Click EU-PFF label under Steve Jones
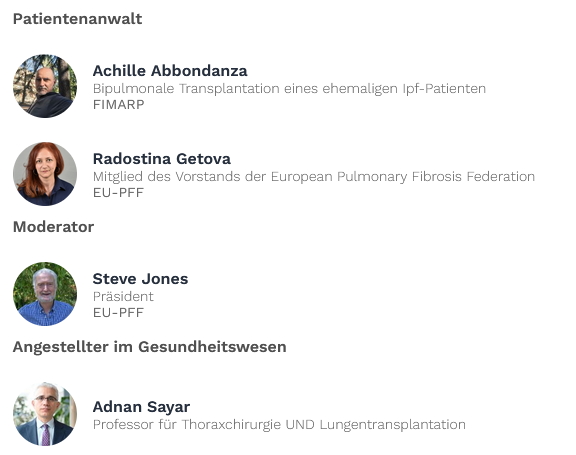The width and height of the screenshot is (576, 455). coord(118,313)
